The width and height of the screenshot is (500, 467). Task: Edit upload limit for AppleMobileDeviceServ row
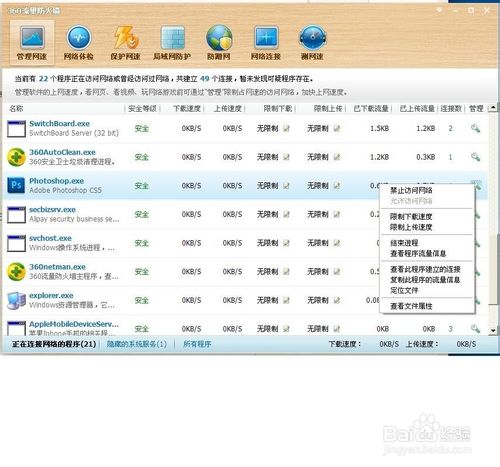tap(337, 329)
